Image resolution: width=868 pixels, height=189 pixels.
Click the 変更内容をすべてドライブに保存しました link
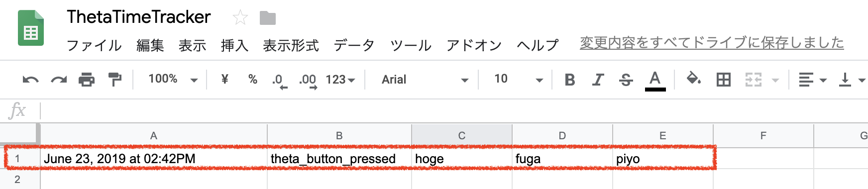coord(712,43)
